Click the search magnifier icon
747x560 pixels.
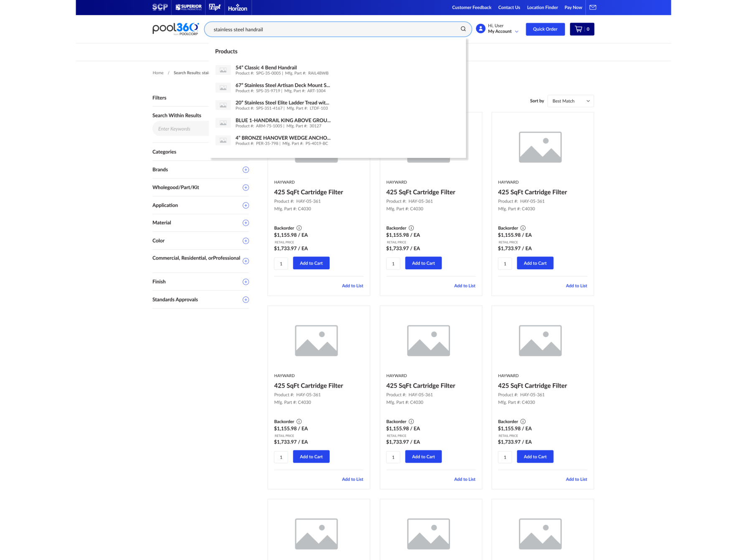(x=463, y=29)
